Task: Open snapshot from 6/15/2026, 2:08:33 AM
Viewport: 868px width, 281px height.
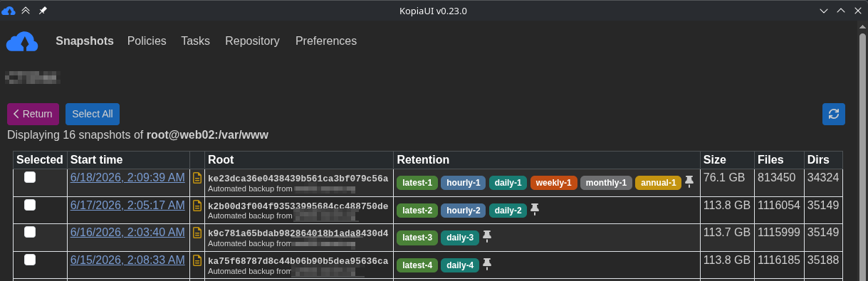Action: pos(127,260)
